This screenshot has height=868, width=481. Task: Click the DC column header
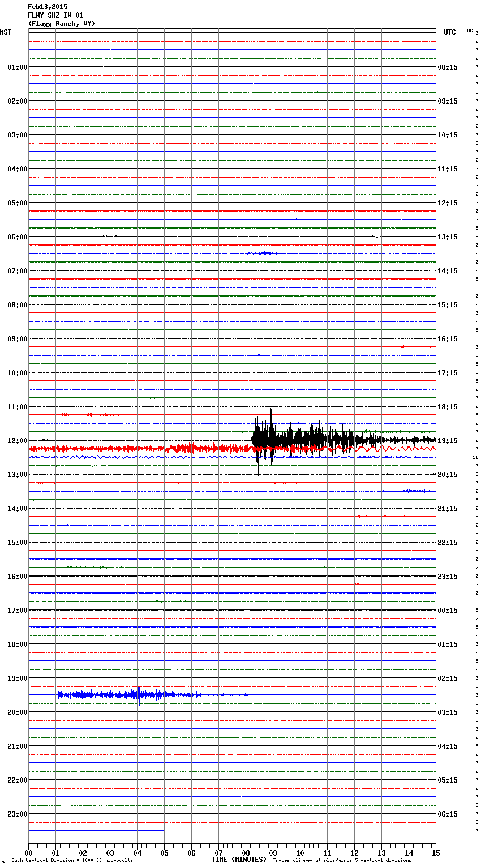pyautogui.click(x=470, y=31)
